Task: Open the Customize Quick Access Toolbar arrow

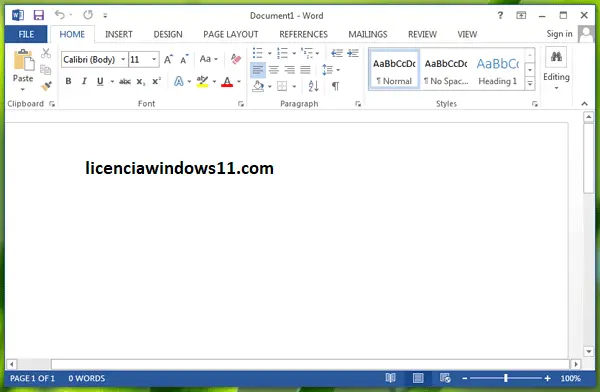Action: coord(105,16)
